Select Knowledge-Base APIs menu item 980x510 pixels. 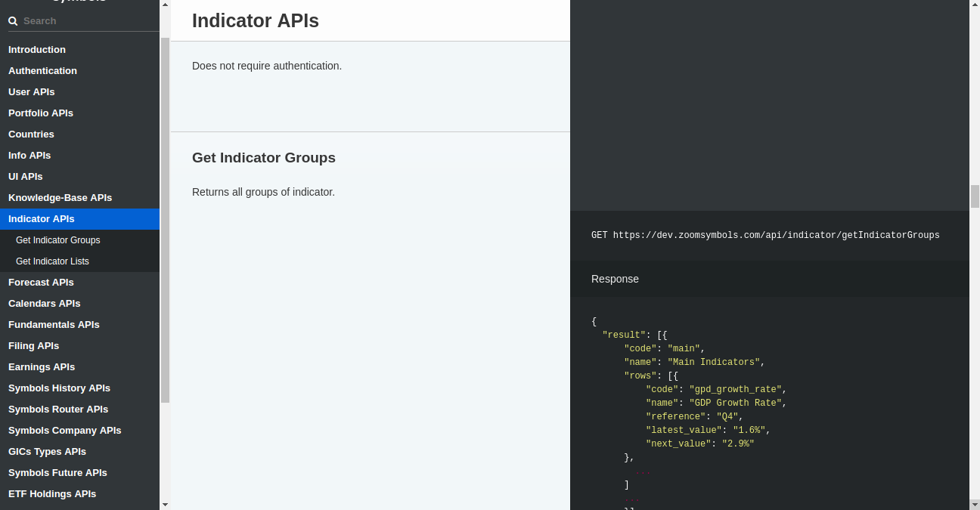coord(60,198)
